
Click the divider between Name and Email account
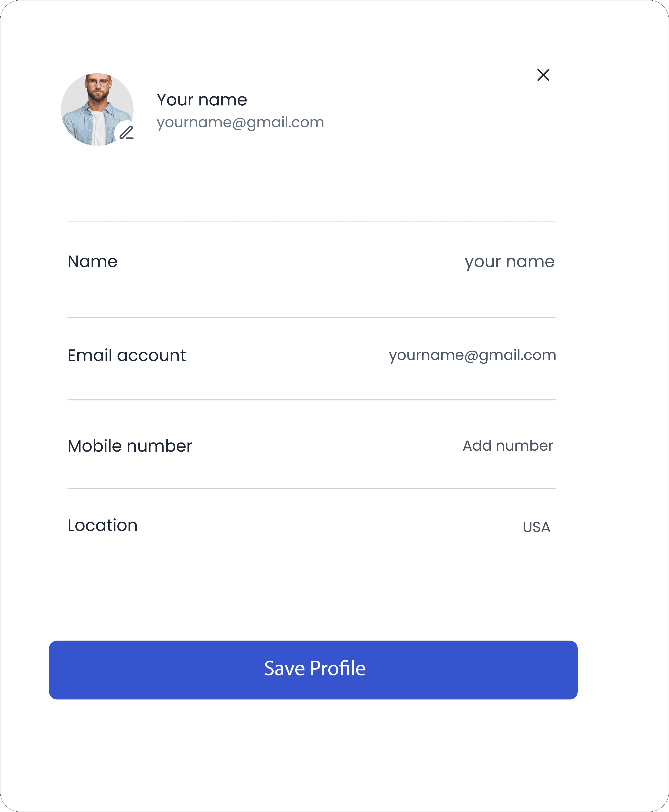pyautogui.click(x=311, y=317)
